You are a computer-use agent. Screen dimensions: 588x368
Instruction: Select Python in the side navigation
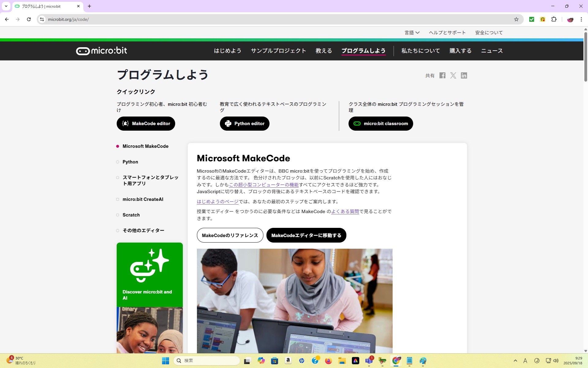tap(130, 162)
